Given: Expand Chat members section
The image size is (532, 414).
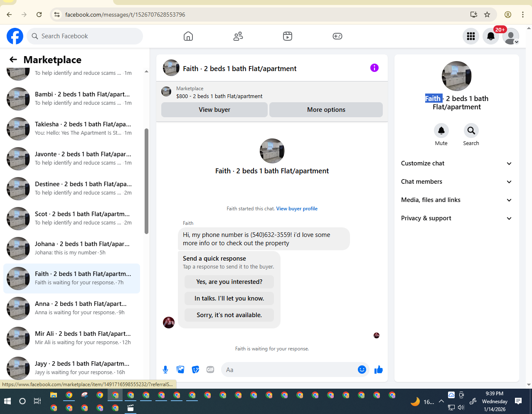Looking at the screenshot, I should coord(457,182).
